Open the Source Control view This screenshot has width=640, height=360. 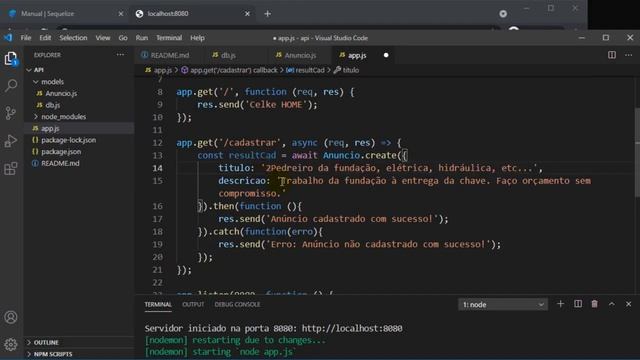click(11, 113)
